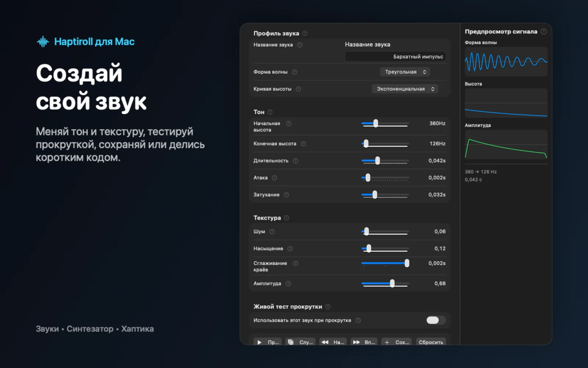The width and height of the screenshot is (588, 368).
Task: Click help icon next to Насыщение
Action: (290, 249)
